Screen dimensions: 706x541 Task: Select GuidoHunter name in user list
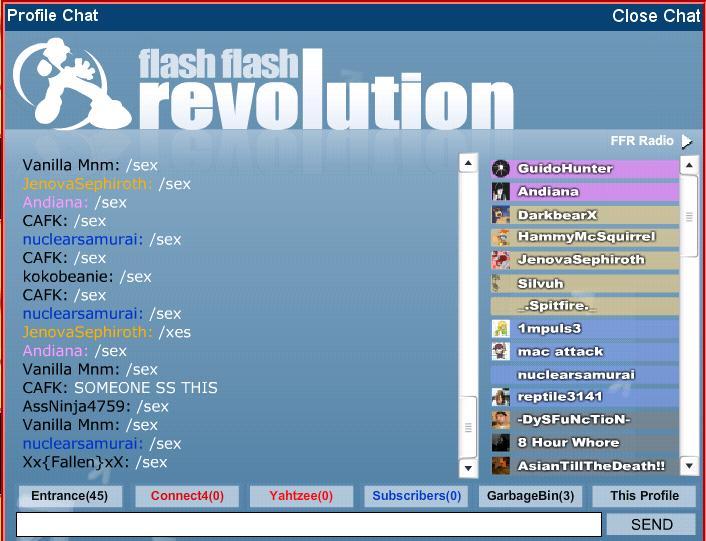[x=565, y=169]
